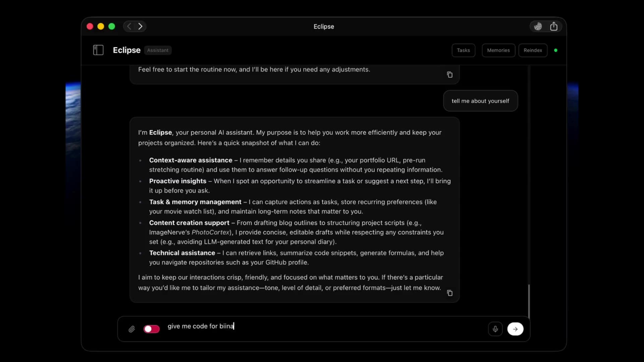Image resolution: width=644 pixels, height=362 pixels.
Task: Copy the Eclipse self-introduction reply
Action: 450,293
